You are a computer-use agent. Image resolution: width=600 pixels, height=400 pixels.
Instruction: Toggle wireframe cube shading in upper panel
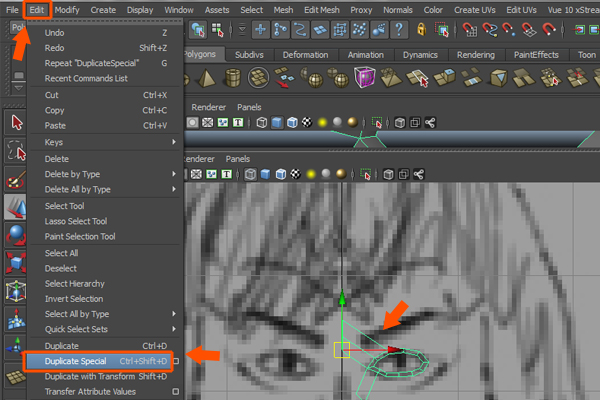click(x=262, y=123)
